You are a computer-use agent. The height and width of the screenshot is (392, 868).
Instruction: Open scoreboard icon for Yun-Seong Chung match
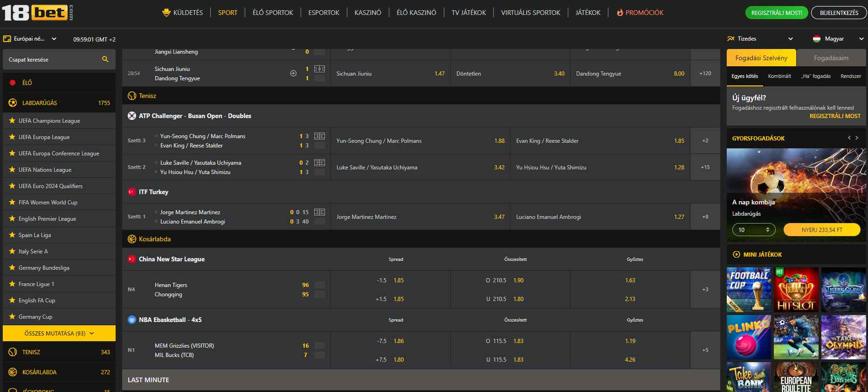(x=319, y=136)
